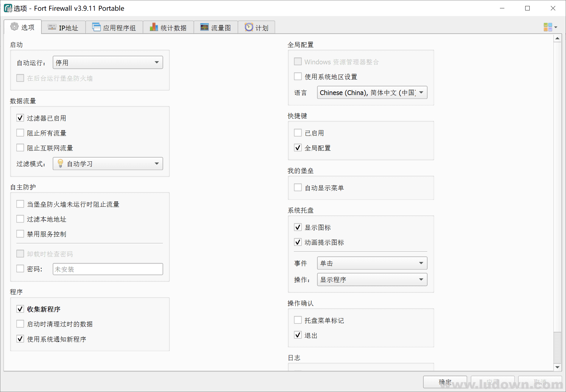Check 过滤本地地址
Viewport: 566px width, 392px height.
[x=20, y=219]
